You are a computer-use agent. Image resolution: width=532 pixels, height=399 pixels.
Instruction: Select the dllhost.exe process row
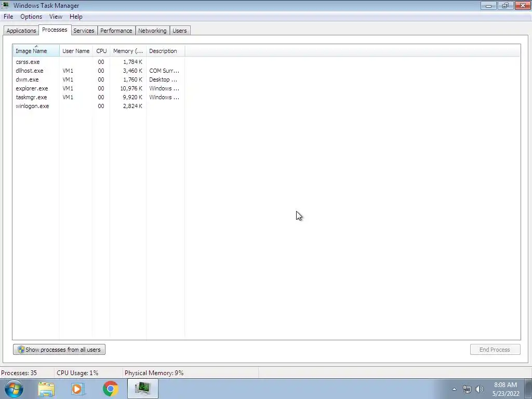pyautogui.click(x=99, y=71)
